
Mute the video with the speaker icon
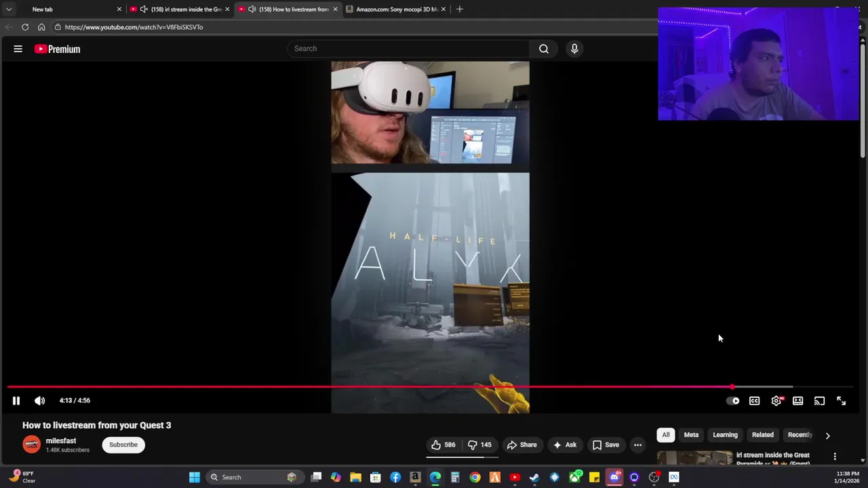(40, 401)
